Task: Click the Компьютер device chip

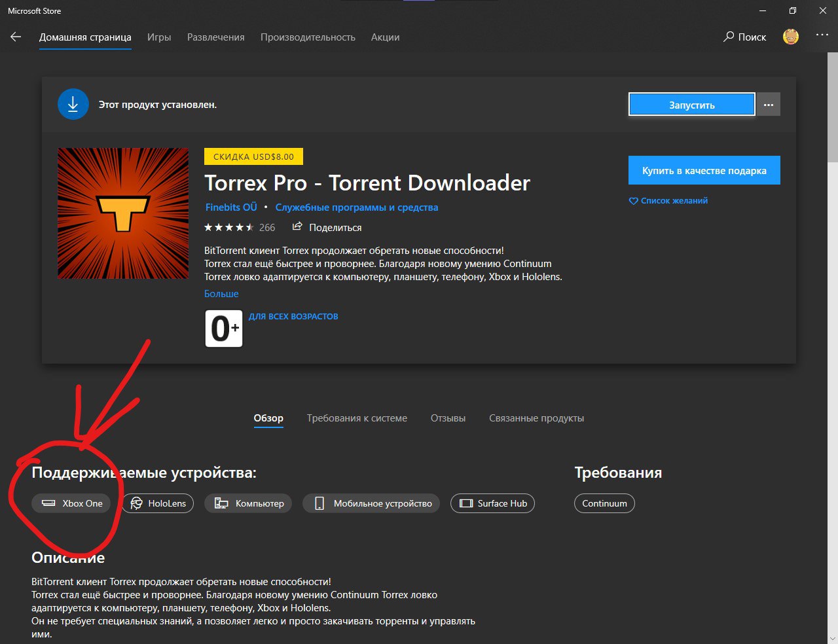Action: pyautogui.click(x=249, y=503)
